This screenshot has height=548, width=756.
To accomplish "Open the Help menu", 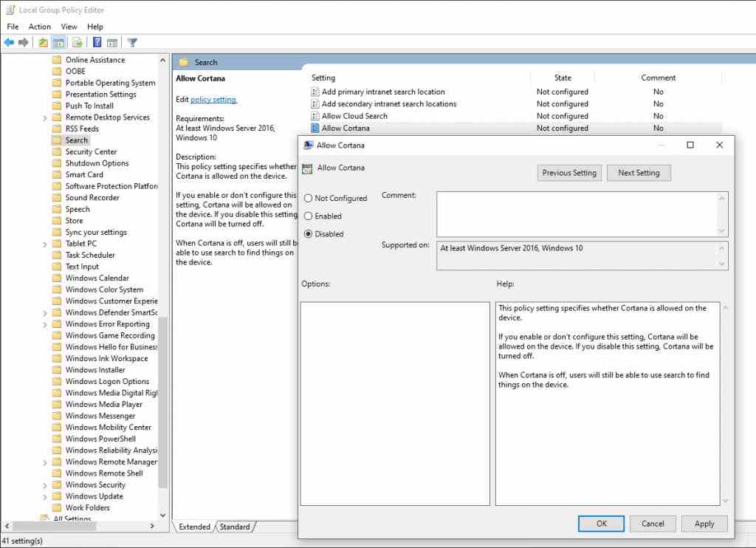I will (95, 27).
